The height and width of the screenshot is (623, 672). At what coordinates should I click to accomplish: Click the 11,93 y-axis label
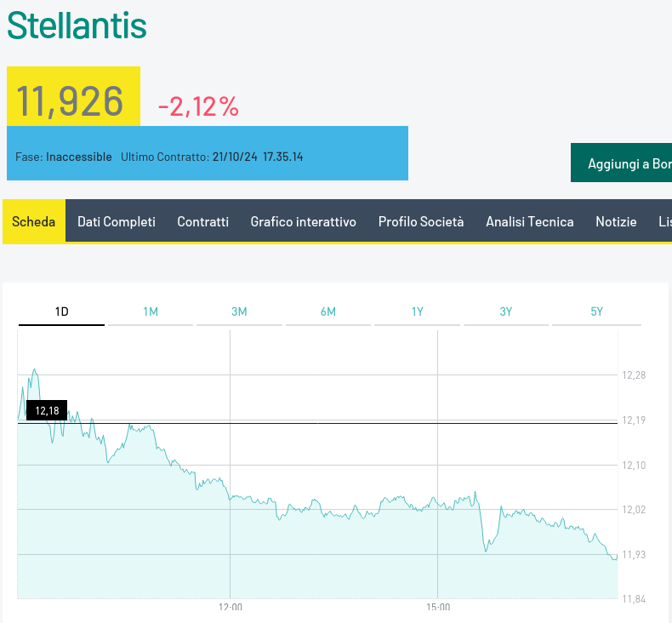[634, 555]
